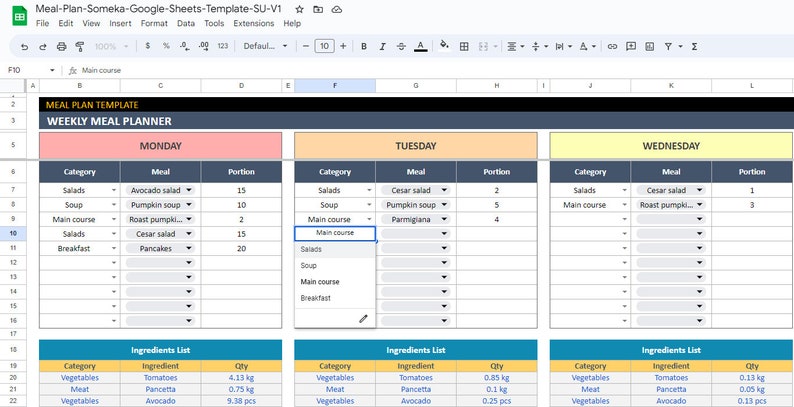Select row 10 header
Viewport: 794px width, 407px height.
click(13, 234)
